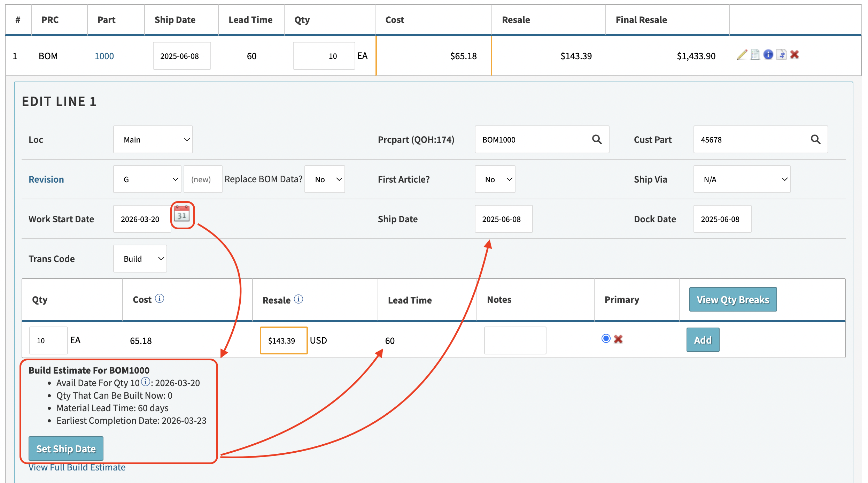Select the Primary radio button
Screen dimensions: 868x483
click(606, 339)
